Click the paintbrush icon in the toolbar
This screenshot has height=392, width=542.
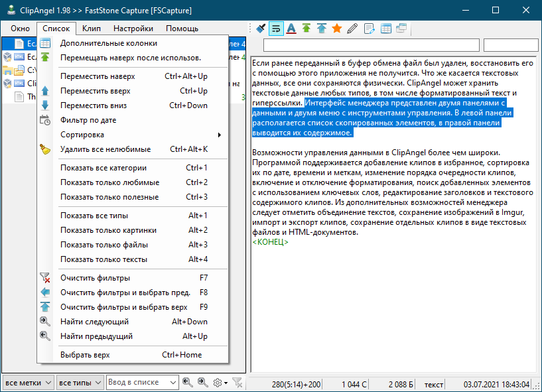[261, 29]
